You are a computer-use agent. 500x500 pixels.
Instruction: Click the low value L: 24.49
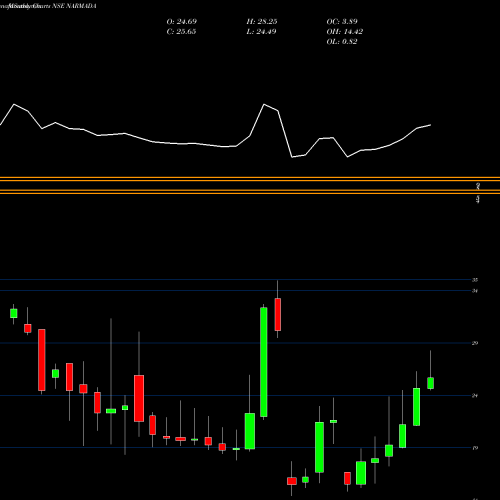tap(261, 32)
